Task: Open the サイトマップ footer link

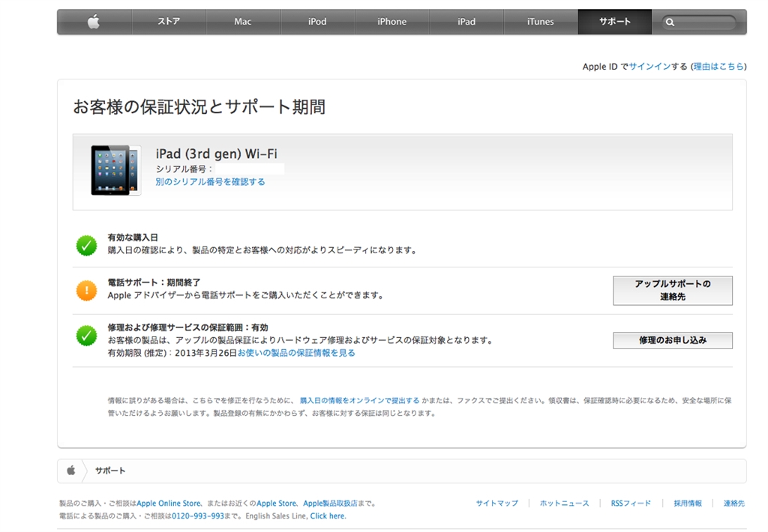Action: tap(497, 503)
